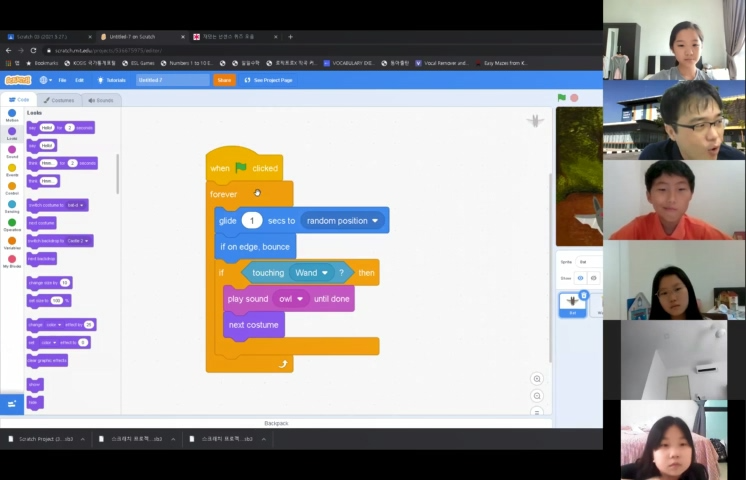Click the if on edge, bounce block

point(255,247)
